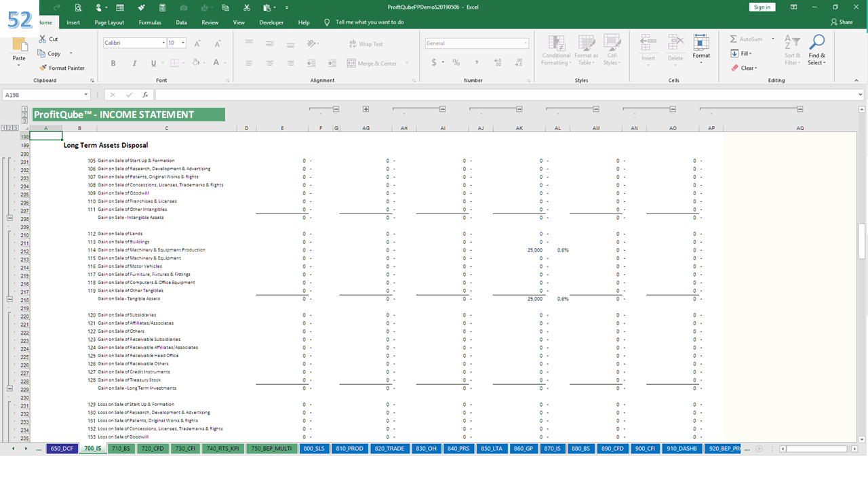Click the Print Preview icon in quick access
This screenshot has width=868, height=488.
point(79,7)
